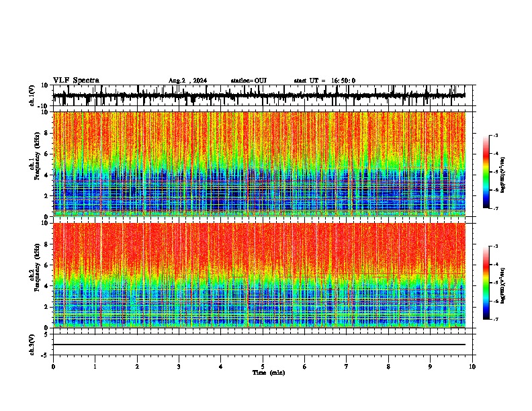Click the ch.2 spectrogram color scale bar
The width and height of the screenshot is (532, 411).
click(486, 283)
